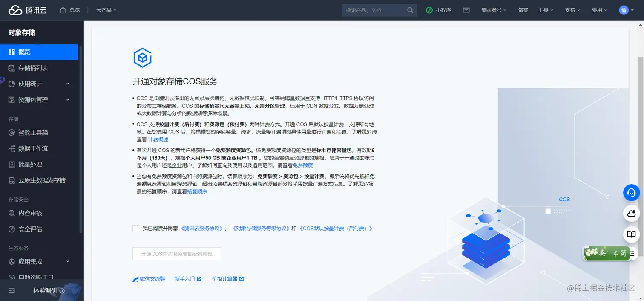
Task: Open 《腾讯云服务协议》 link
Action: tap(202, 229)
